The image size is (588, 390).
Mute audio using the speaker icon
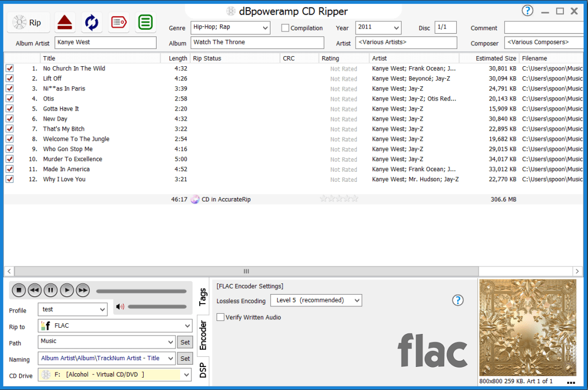[x=120, y=306]
